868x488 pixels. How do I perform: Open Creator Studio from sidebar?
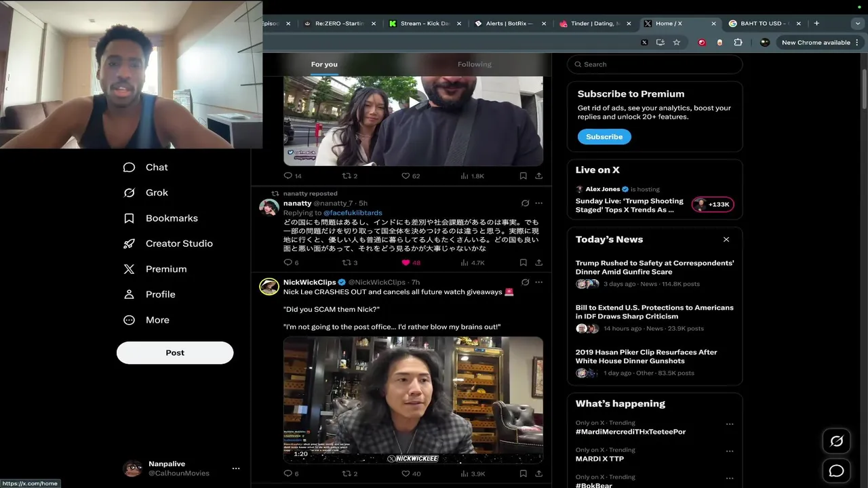tap(167, 243)
